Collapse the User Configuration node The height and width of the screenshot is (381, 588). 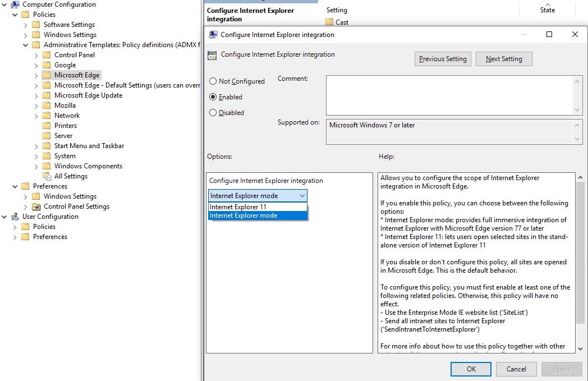[4, 217]
